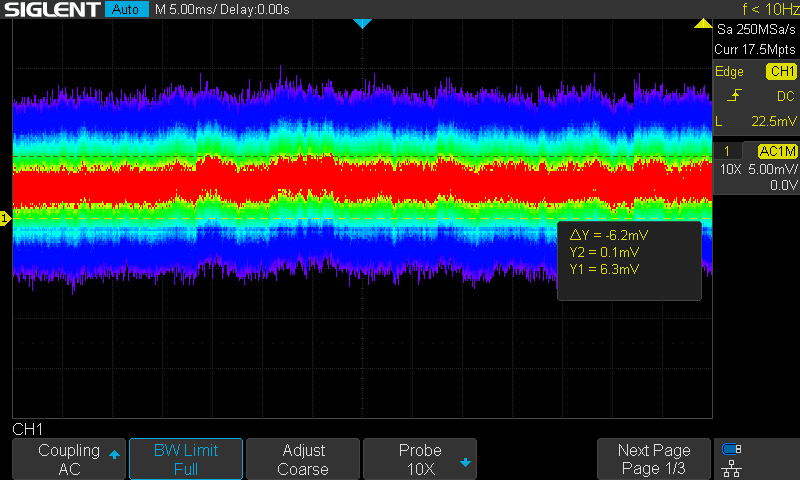Click the L 22.5mV trigger level
This screenshot has height=480, width=800.
click(x=756, y=121)
